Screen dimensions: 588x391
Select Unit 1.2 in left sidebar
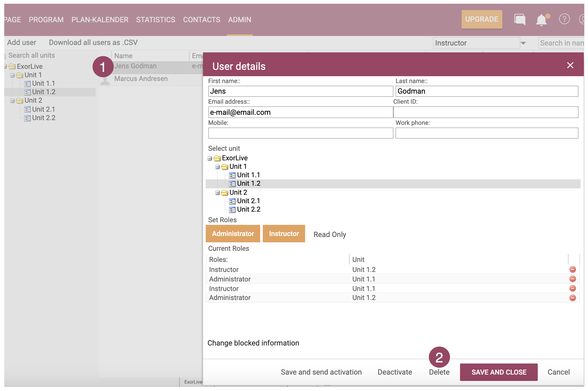[44, 92]
